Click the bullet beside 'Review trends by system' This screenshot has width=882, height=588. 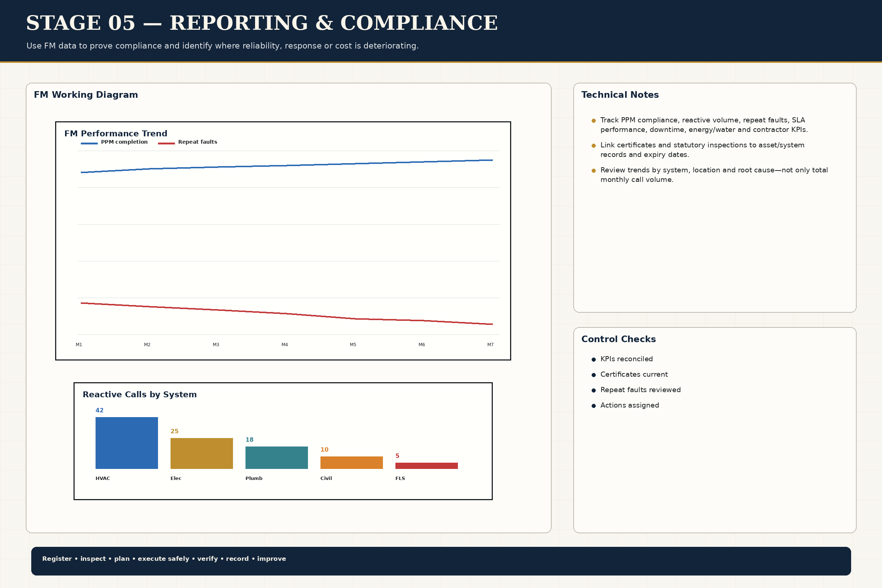(594, 171)
